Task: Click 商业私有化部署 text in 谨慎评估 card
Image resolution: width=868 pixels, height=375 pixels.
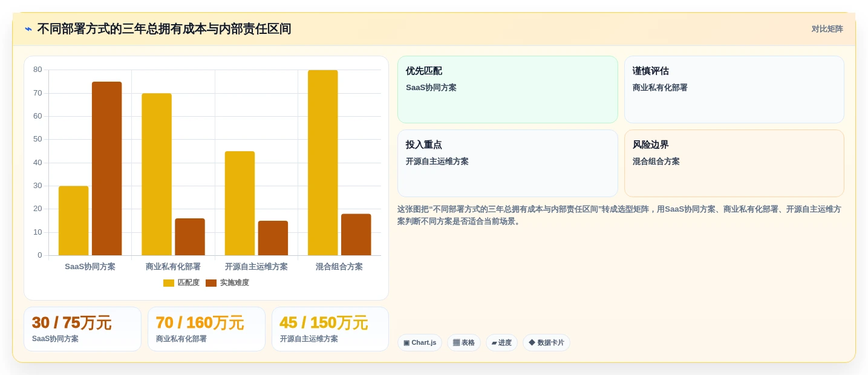Action: [x=660, y=88]
